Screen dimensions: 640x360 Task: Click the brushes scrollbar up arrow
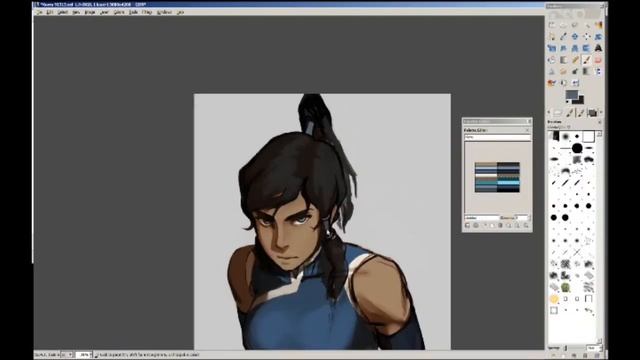(600, 134)
